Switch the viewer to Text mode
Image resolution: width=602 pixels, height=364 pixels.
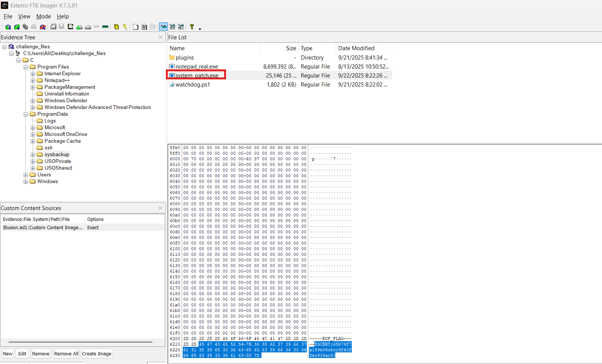(x=172, y=27)
